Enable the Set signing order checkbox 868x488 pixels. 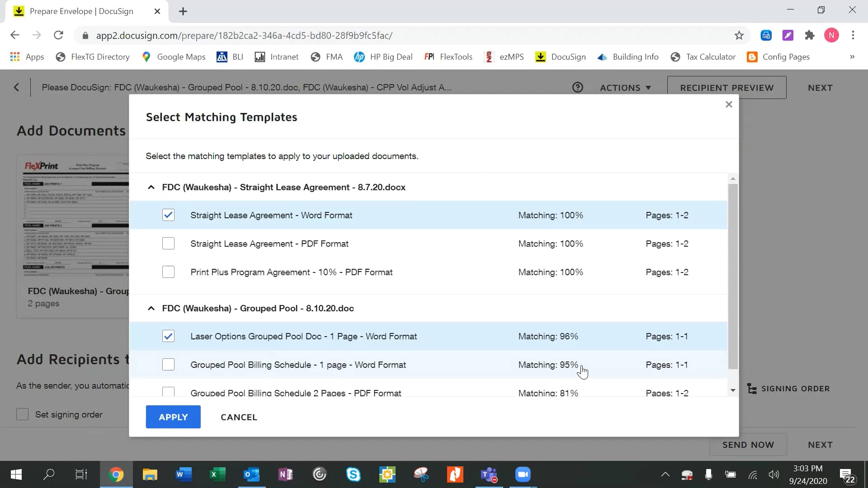pyautogui.click(x=22, y=414)
